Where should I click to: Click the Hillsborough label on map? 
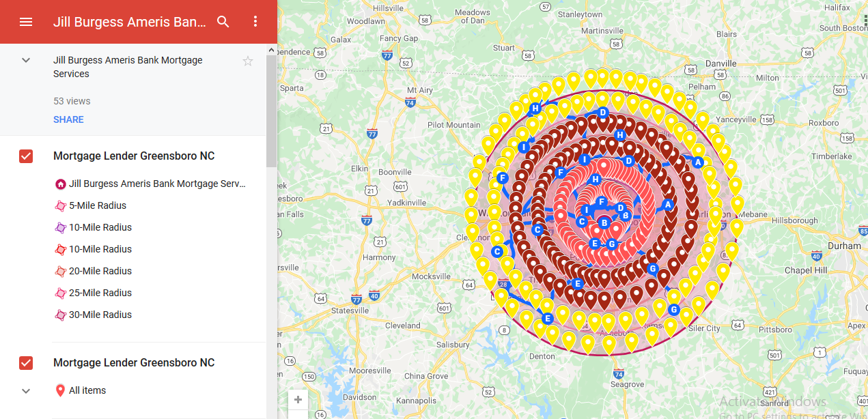794,220
